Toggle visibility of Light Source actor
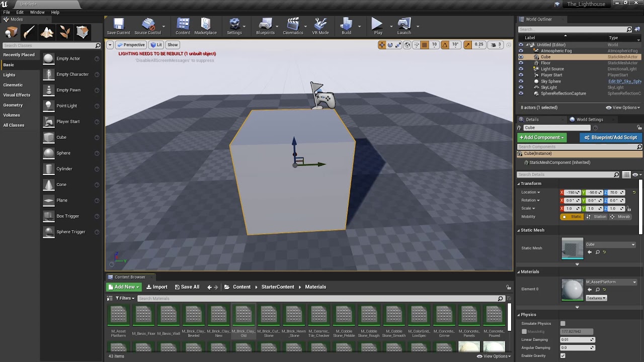This screenshot has width=644, height=362. pyautogui.click(x=521, y=69)
